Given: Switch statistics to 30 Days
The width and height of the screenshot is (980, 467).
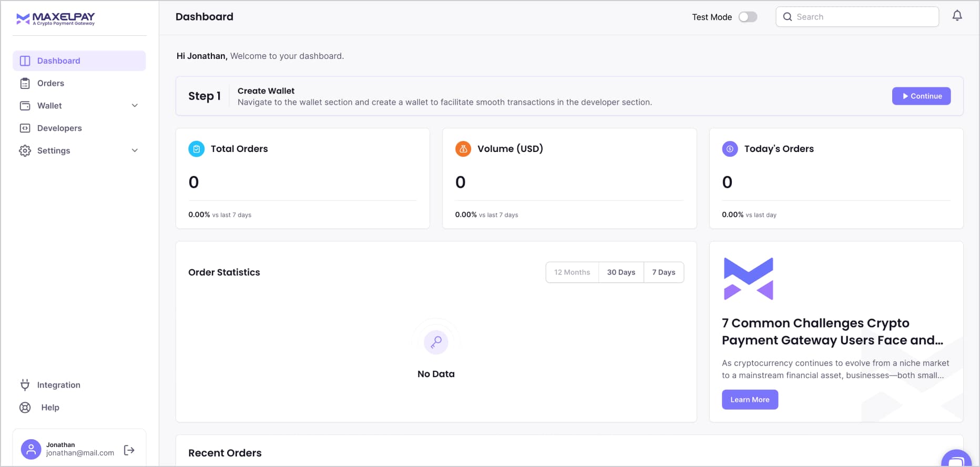Looking at the screenshot, I should (x=621, y=272).
